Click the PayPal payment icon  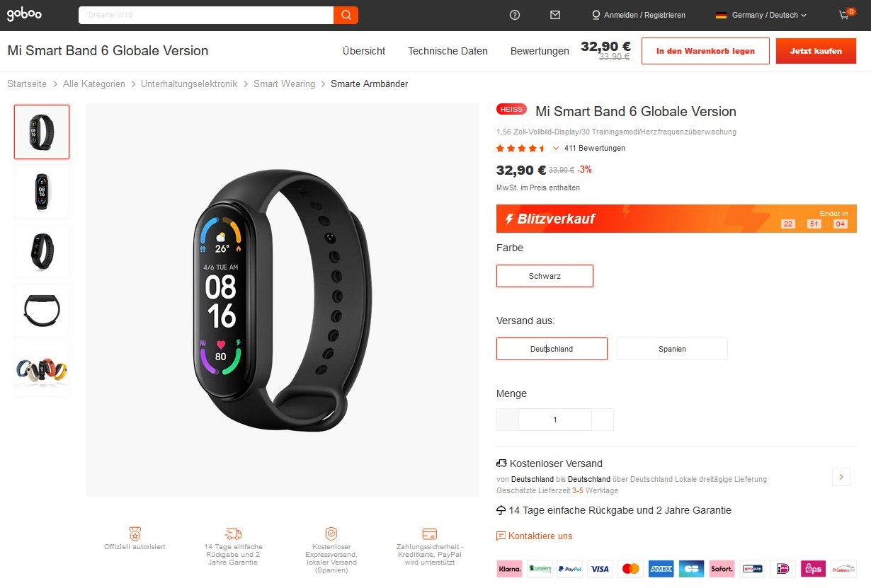pyautogui.click(x=569, y=568)
